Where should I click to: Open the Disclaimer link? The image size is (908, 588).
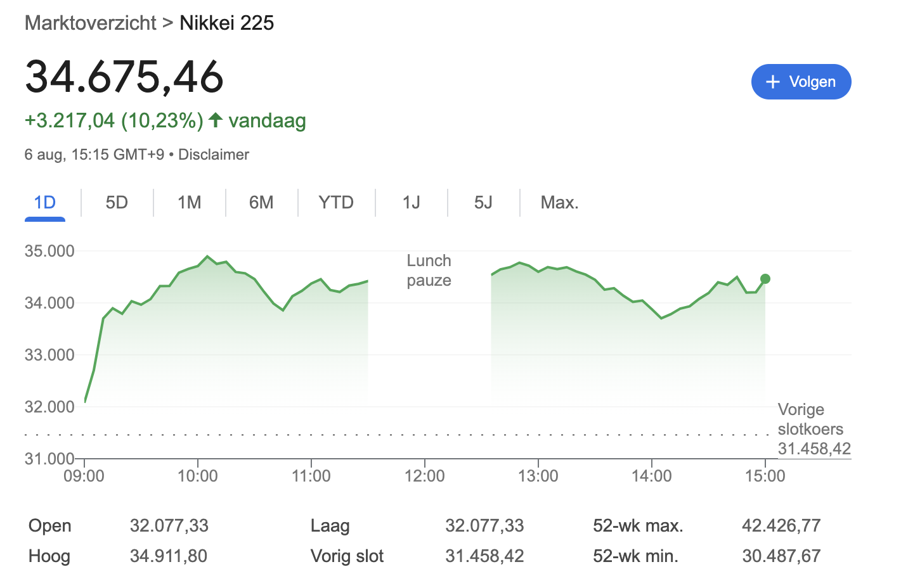coord(214,155)
